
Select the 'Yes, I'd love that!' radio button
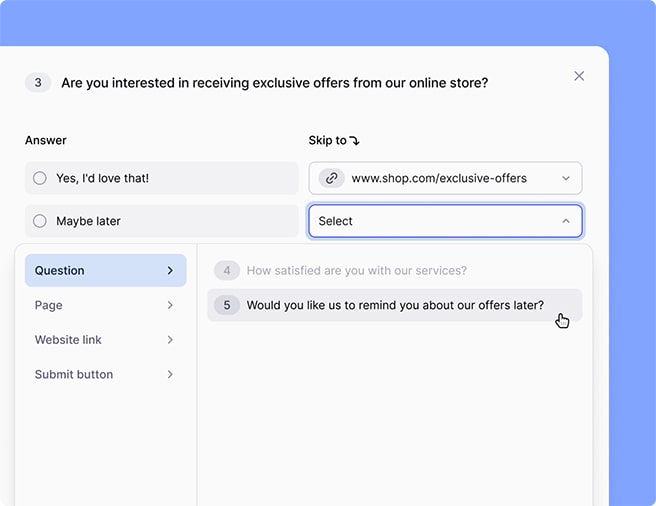tap(40, 178)
